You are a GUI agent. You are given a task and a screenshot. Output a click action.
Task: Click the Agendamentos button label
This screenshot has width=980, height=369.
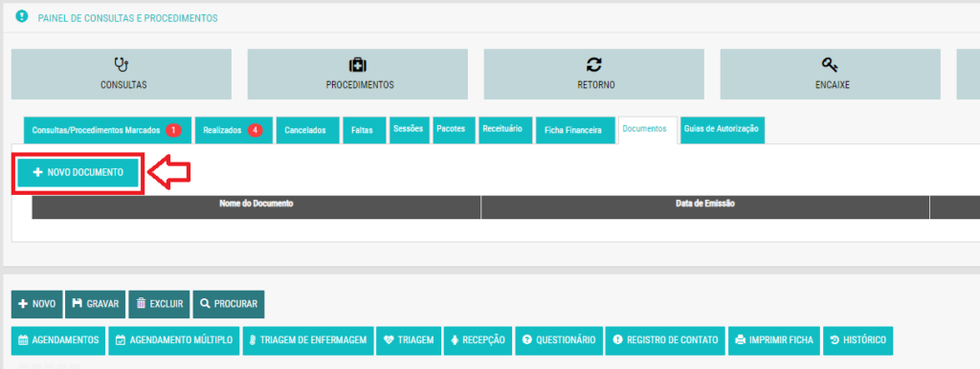click(x=66, y=340)
